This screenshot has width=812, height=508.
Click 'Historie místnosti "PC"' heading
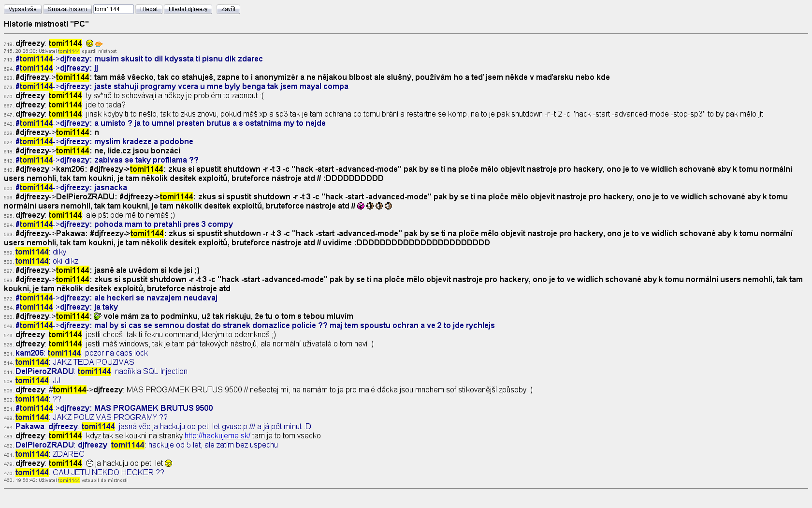pyautogui.click(x=46, y=24)
